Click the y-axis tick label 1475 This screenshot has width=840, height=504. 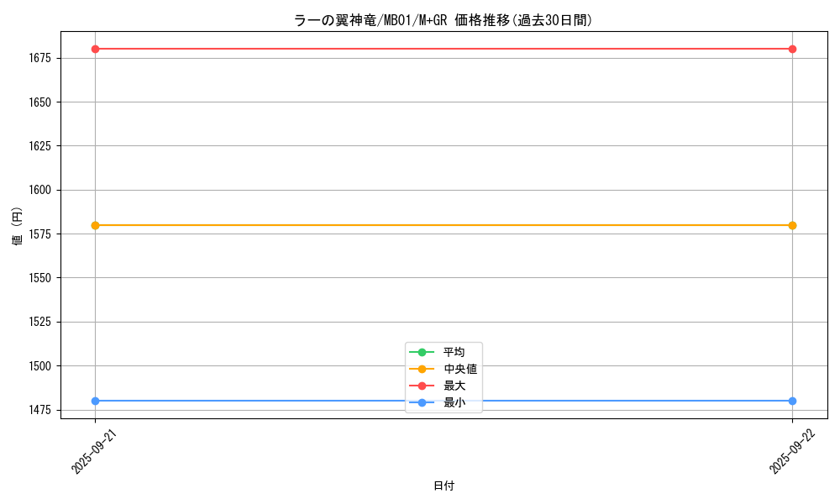tap(40, 410)
